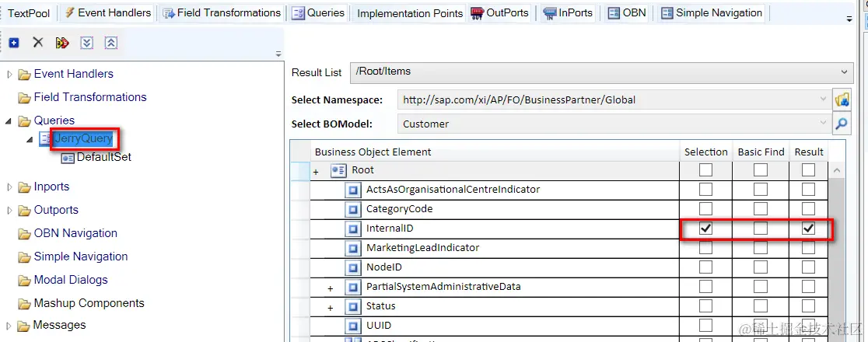This screenshot has height=342, width=868.
Task: Click the run icon next to delete
Action: [62, 43]
